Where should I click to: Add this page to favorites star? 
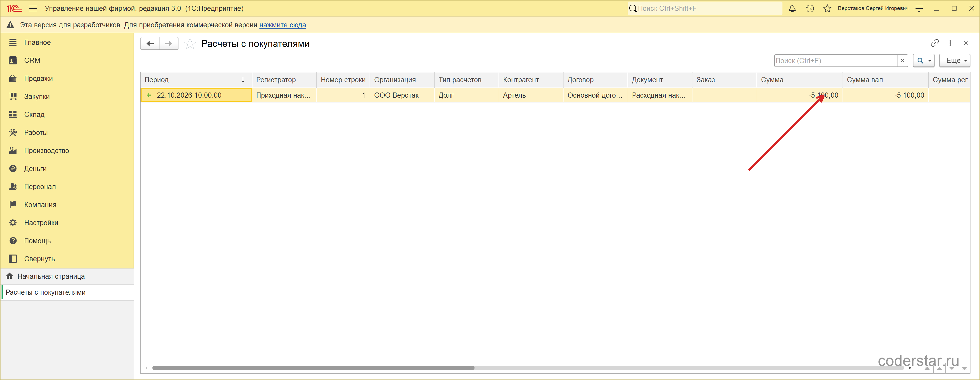(190, 44)
